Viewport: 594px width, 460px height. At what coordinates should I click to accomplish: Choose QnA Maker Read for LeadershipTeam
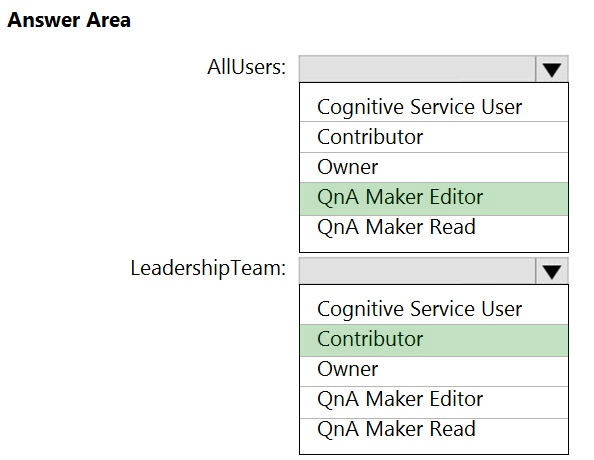click(x=434, y=430)
